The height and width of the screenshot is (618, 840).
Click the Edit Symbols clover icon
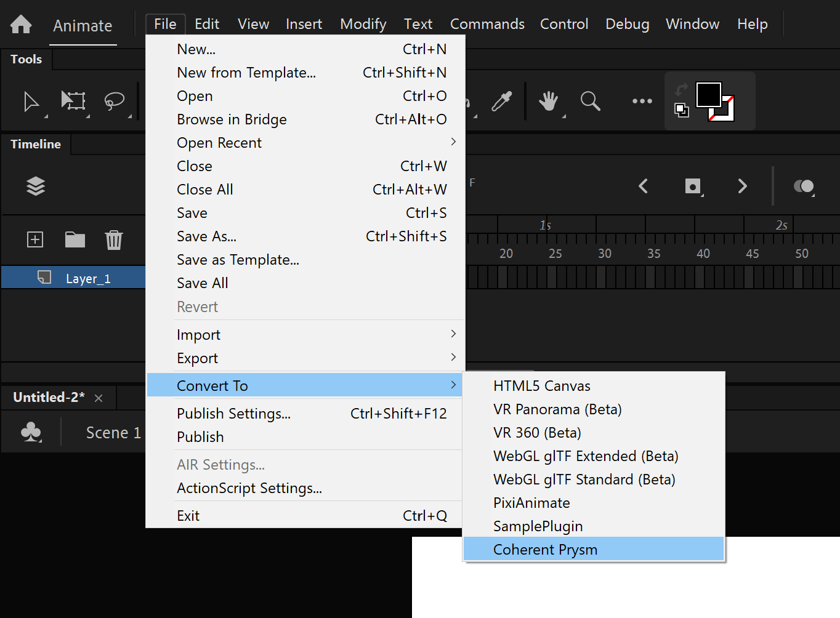point(31,432)
